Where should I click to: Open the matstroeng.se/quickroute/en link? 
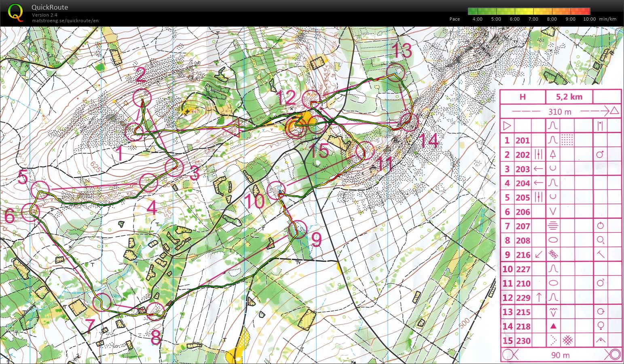tap(65, 21)
